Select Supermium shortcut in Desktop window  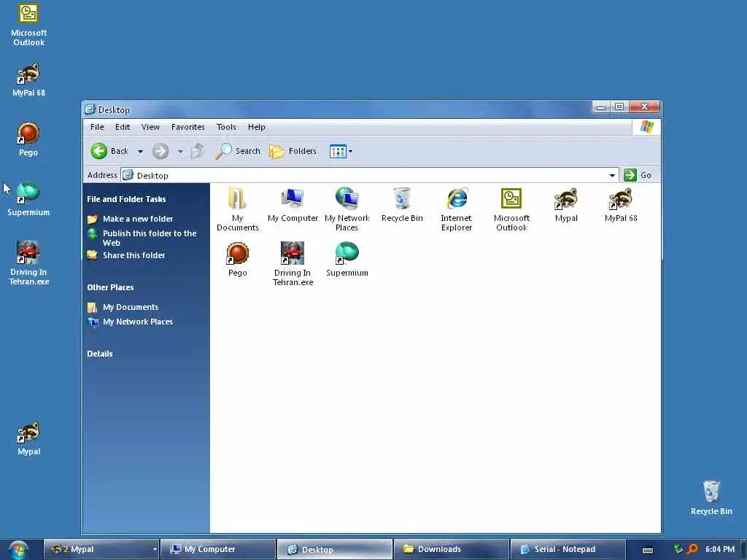[x=347, y=260]
